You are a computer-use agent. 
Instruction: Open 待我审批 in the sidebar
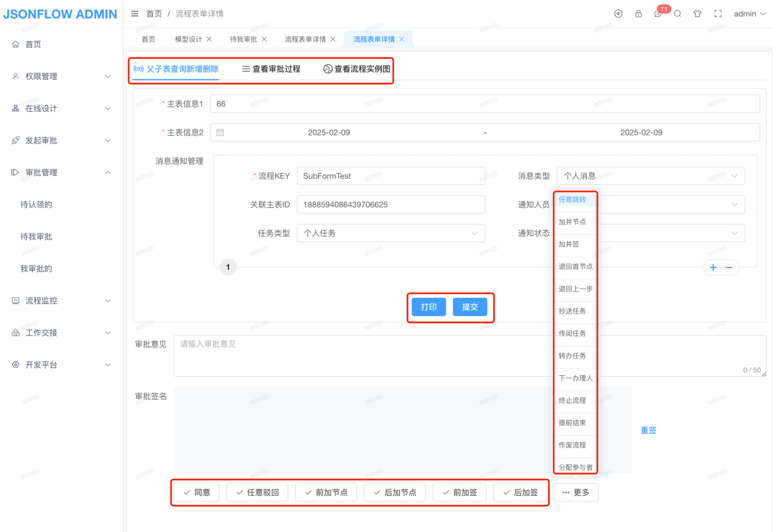coord(36,237)
